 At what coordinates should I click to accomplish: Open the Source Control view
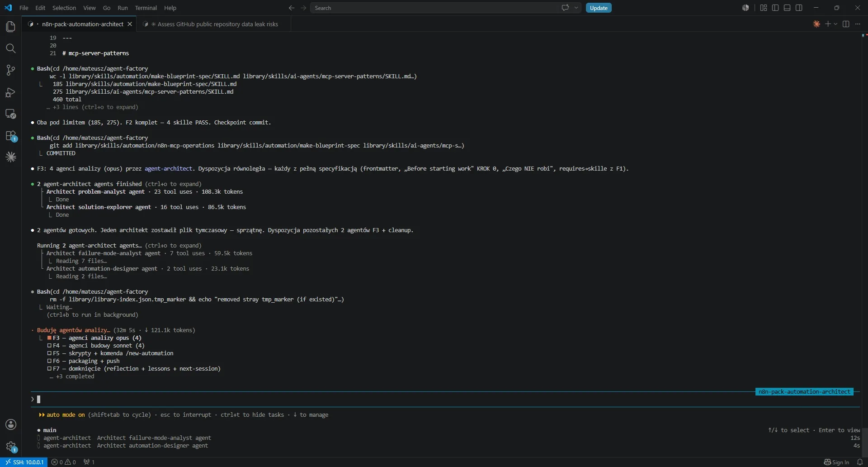click(10, 70)
